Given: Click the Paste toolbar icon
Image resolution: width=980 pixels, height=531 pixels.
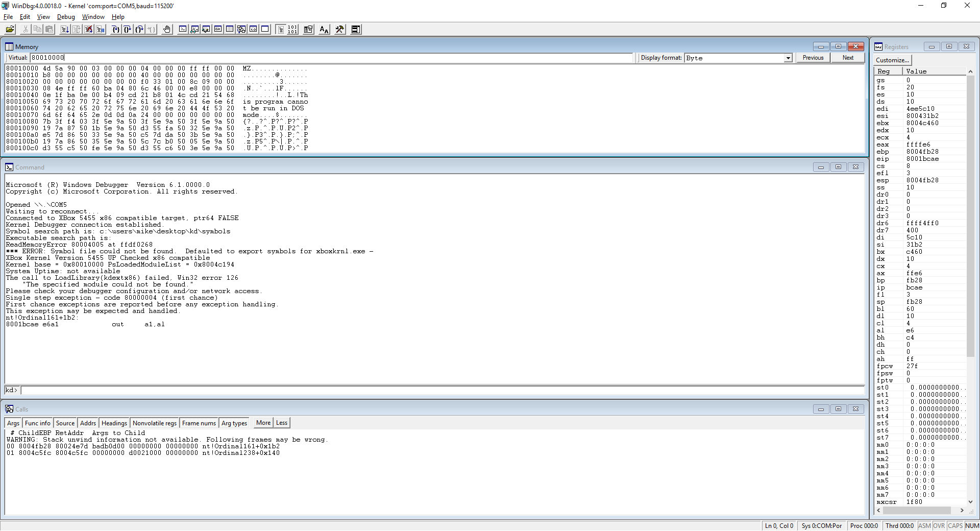Looking at the screenshot, I should point(50,29).
